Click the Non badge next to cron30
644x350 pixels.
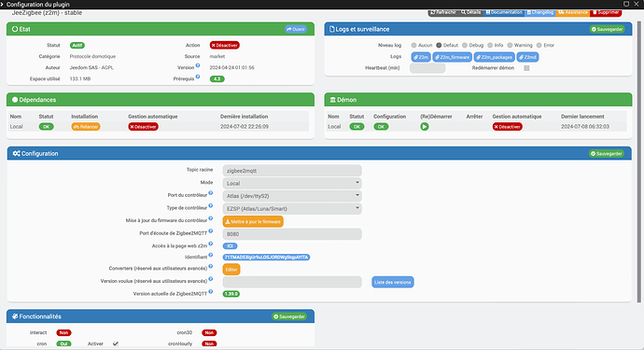(x=209, y=333)
